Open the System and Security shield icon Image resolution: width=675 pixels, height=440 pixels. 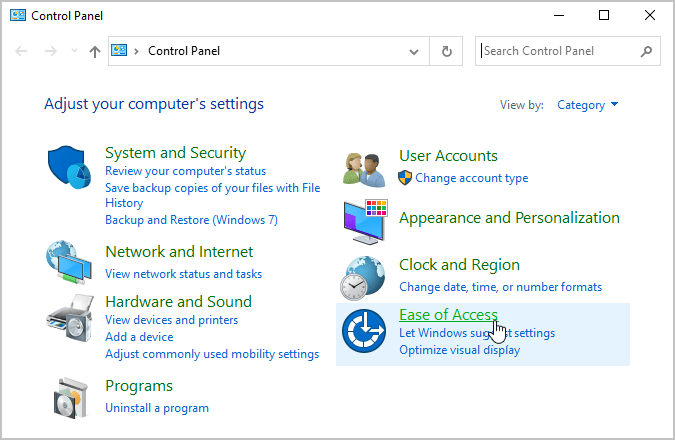click(x=69, y=167)
